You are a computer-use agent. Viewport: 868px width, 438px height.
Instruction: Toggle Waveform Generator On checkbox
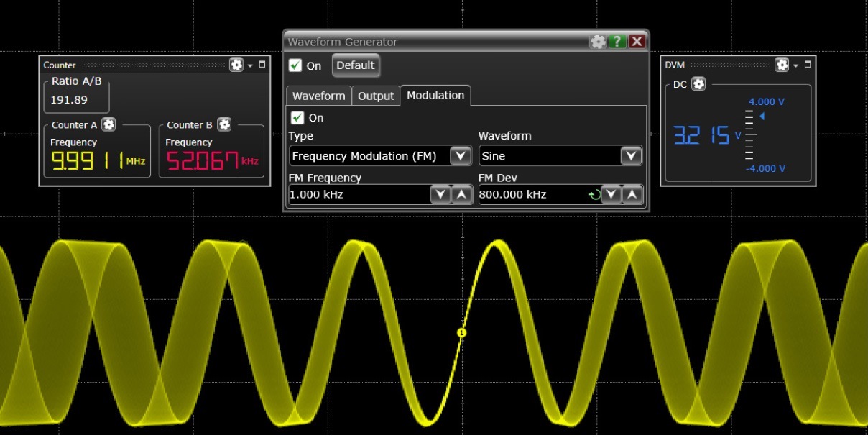(295, 65)
